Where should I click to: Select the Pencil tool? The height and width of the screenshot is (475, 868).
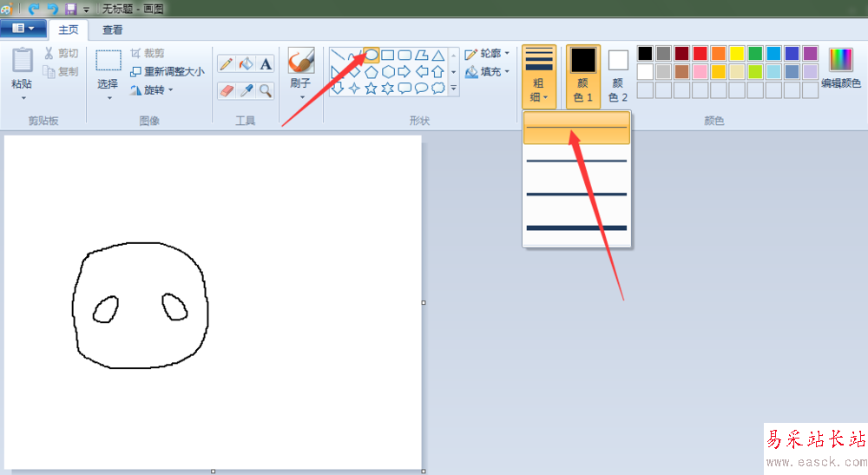[226, 63]
